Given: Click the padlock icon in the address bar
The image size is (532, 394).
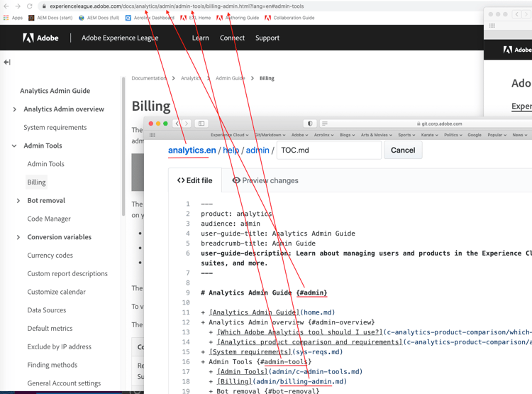Looking at the screenshot, I should 44,6.
